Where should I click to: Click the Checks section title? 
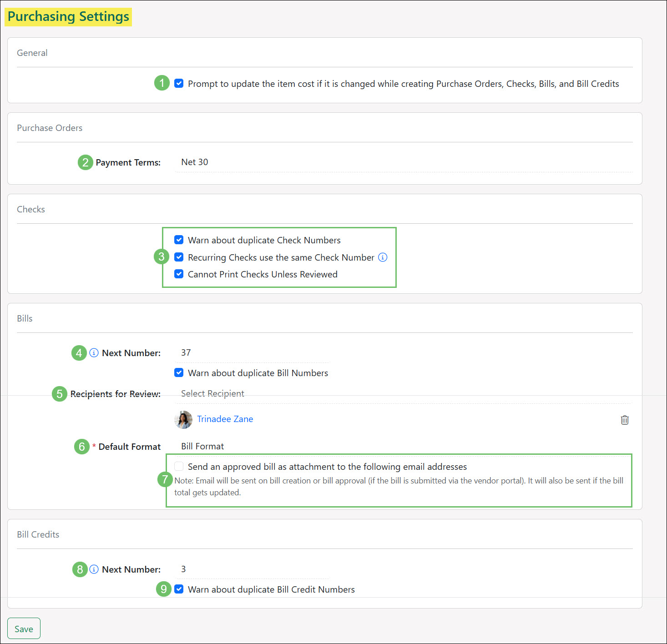tap(31, 209)
